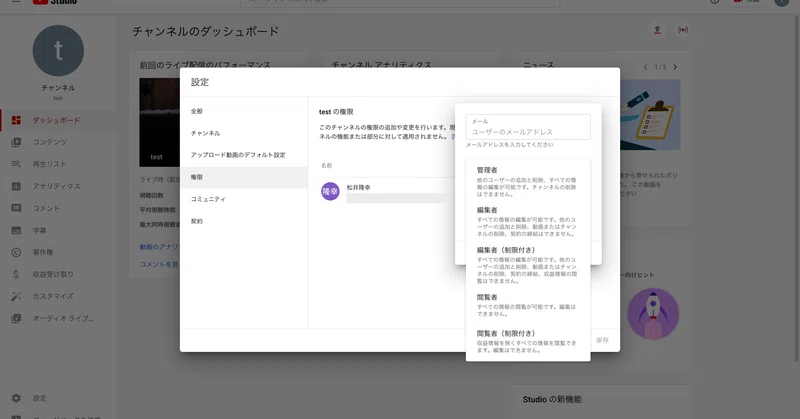Click the Studio の新機能 card heading

point(552,400)
